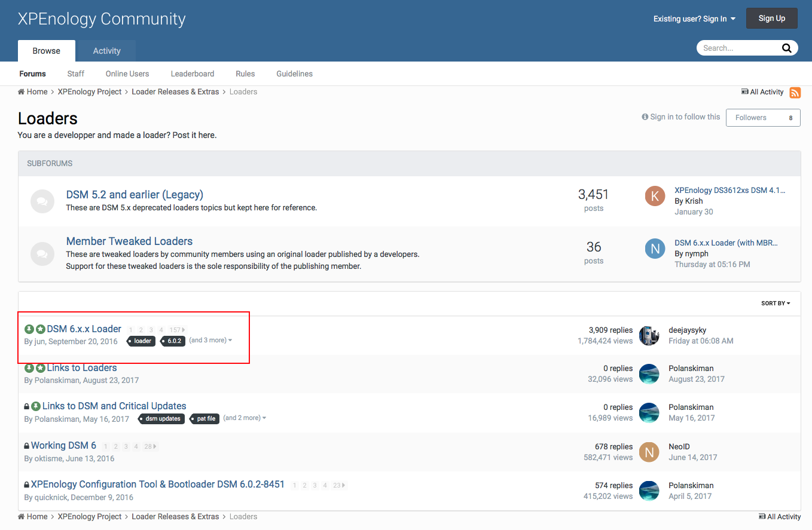Open the Rules menu item
This screenshot has height=530, width=812.
(245, 73)
